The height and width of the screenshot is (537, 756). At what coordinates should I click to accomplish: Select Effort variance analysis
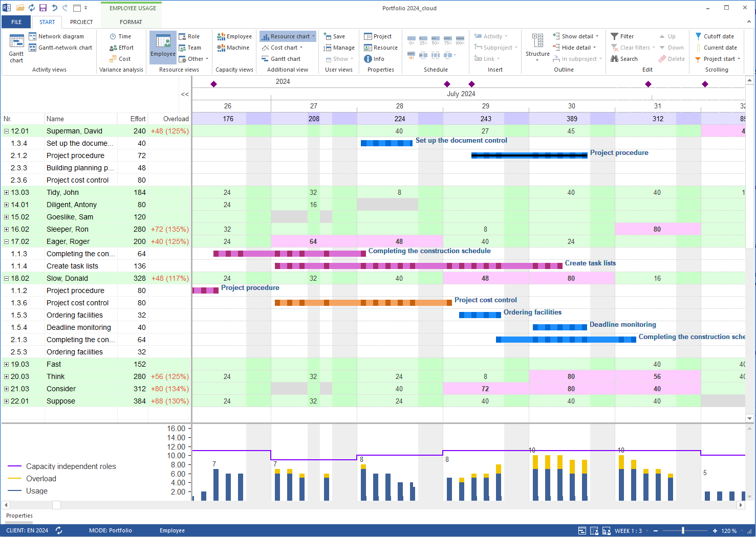[x=121, y=48]
